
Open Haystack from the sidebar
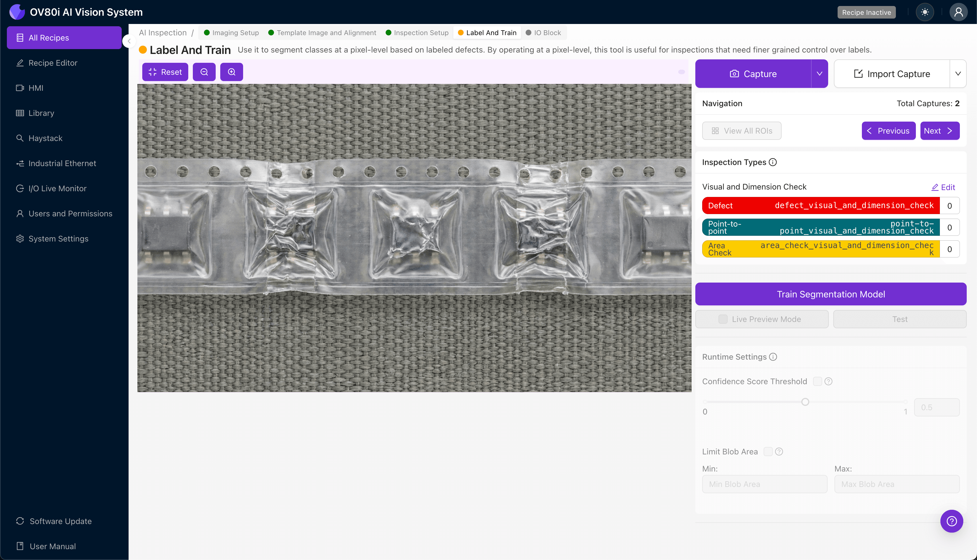45,138
